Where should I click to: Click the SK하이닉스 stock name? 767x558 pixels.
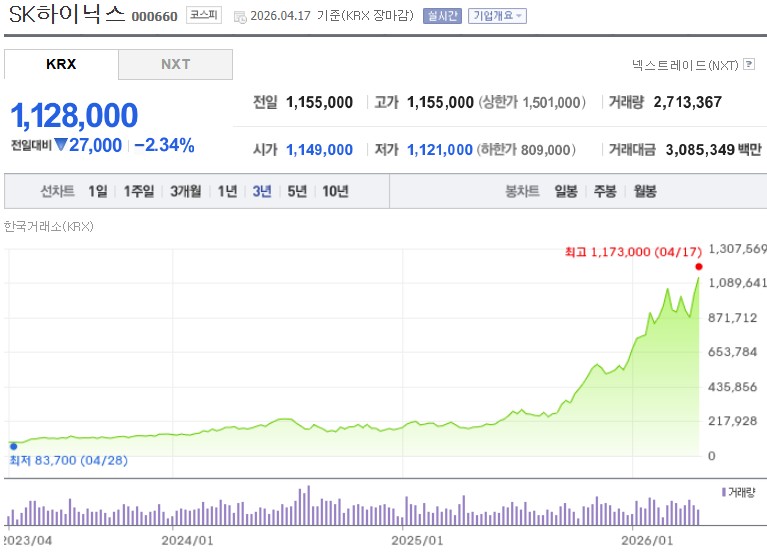tap(67, 14)
